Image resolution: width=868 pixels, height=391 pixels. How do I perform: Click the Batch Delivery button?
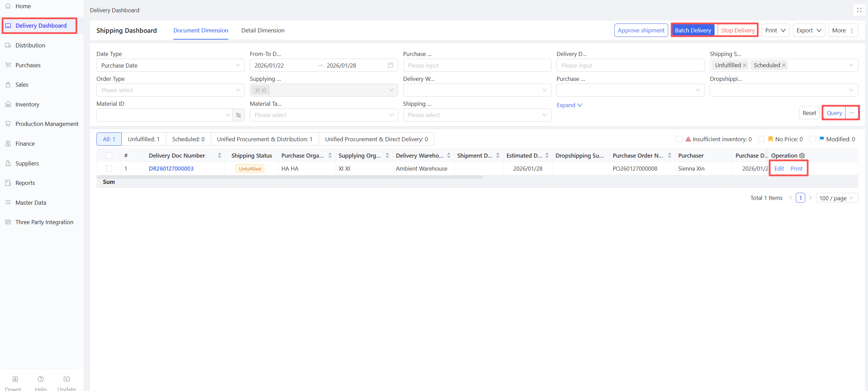[693, 30]
